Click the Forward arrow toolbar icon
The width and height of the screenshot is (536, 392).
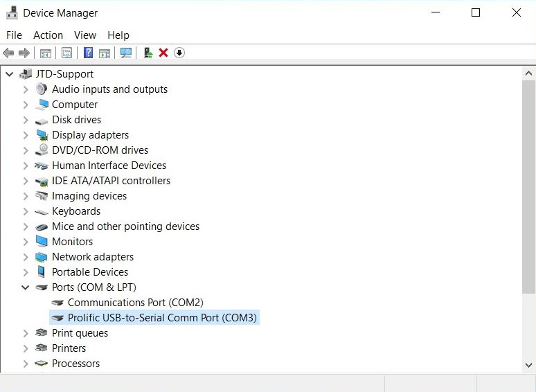pos(24,53)
